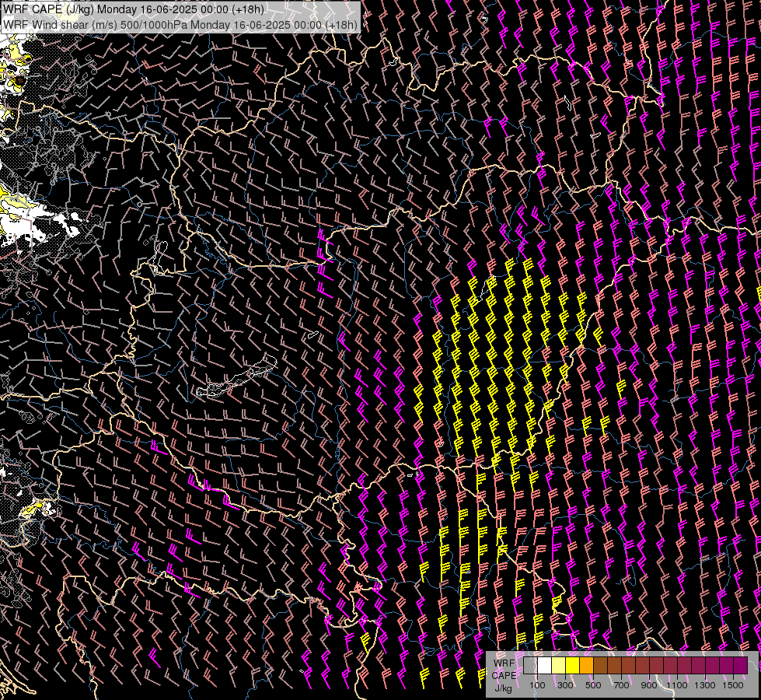Viewport: 761px width, 700px height.
Task: Click the 500 legend value
Action: 593,685
